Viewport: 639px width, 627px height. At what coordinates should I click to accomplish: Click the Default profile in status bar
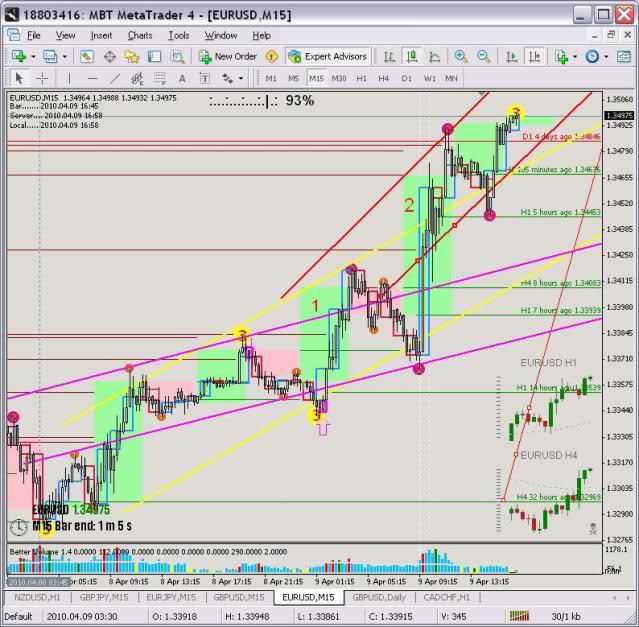click(x=18, y=616)
